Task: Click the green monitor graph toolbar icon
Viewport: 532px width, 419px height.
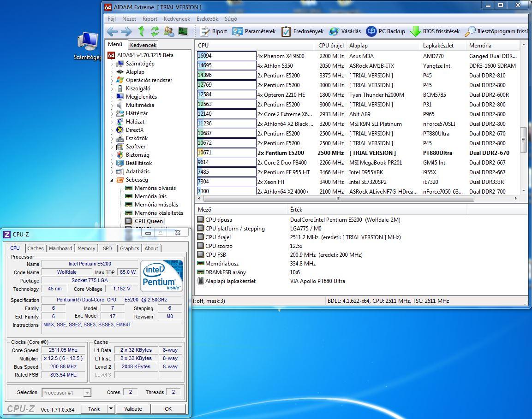Action: pos(183,31)
